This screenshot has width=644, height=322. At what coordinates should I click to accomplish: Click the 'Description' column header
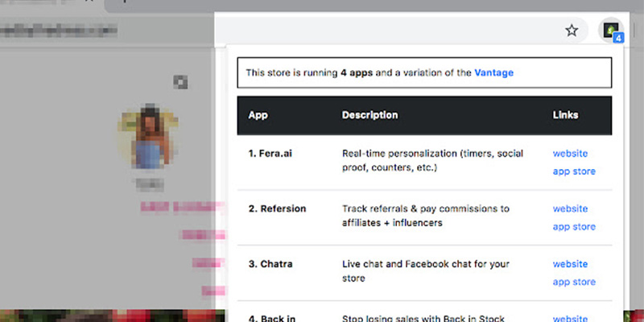369,115
